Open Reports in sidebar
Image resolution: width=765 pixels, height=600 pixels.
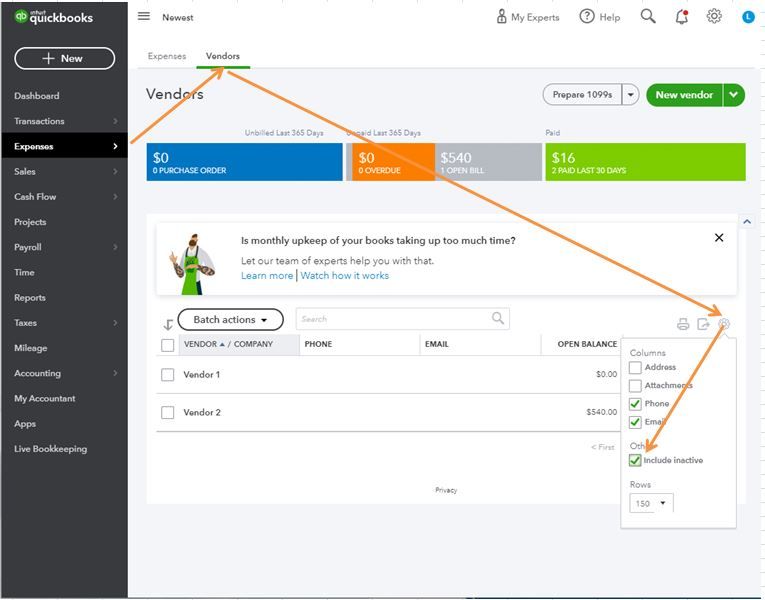30,298
